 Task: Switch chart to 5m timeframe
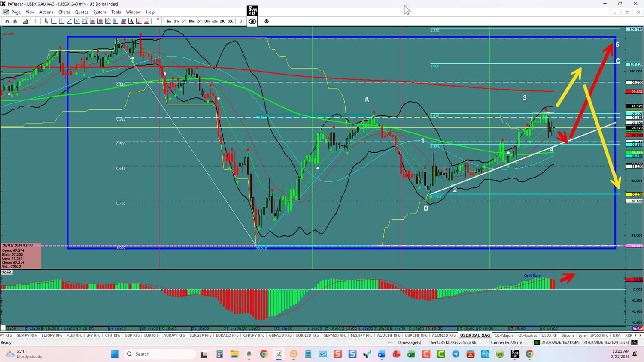coord(184,21)
